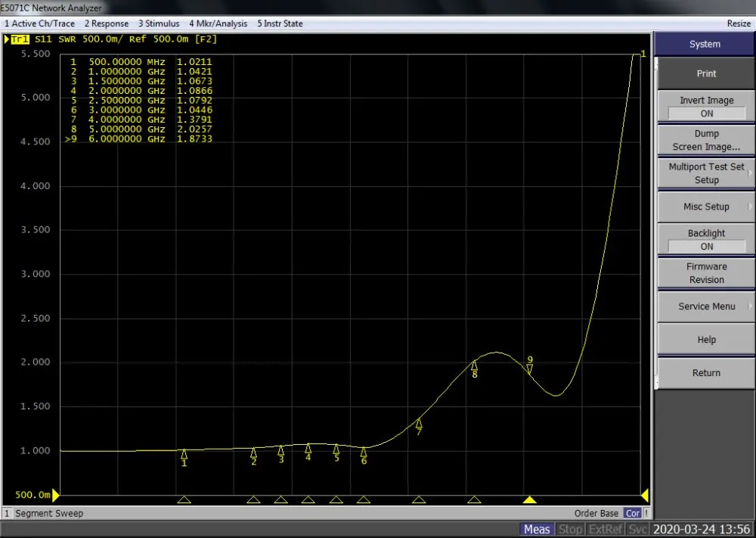
Task: Click the filled bottom-axis triangle for marker 9
Action: [530, 500]
